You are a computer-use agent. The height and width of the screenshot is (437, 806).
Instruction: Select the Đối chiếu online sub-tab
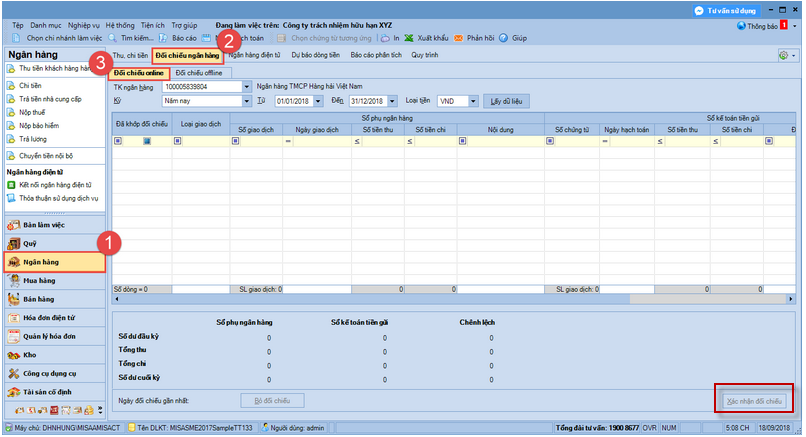click(139, 73)
